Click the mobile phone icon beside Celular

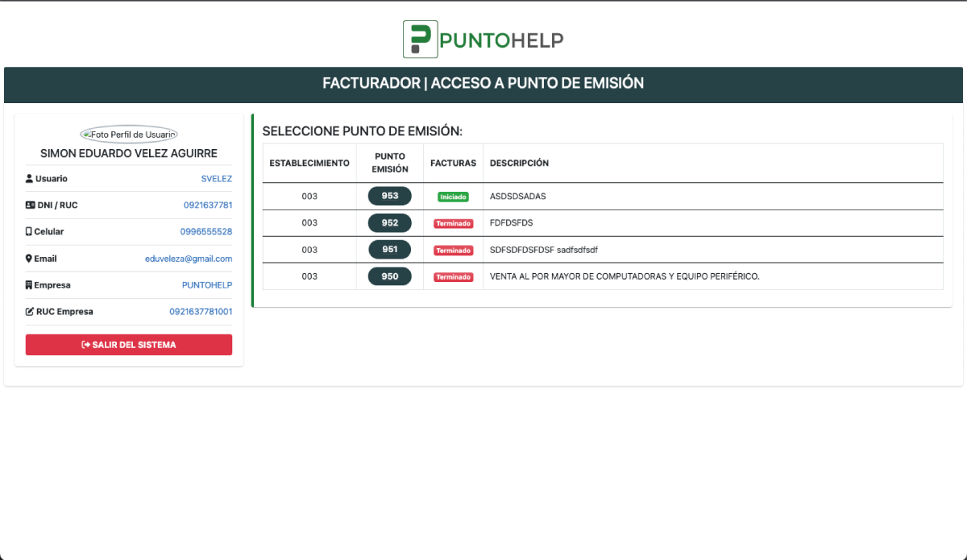(29, 232)
